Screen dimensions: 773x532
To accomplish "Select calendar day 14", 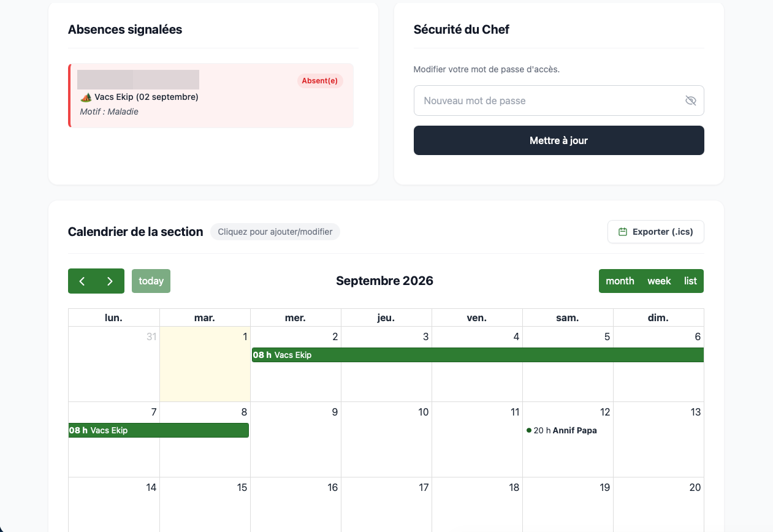I will coord(114,504).
